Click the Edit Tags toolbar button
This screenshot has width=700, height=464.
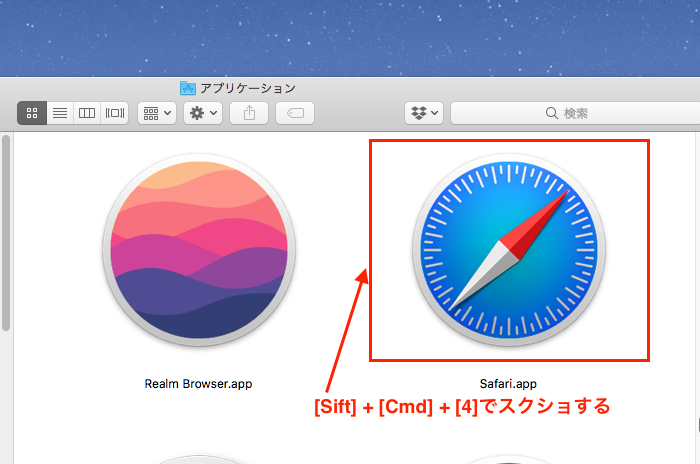(x=295, y=113)
